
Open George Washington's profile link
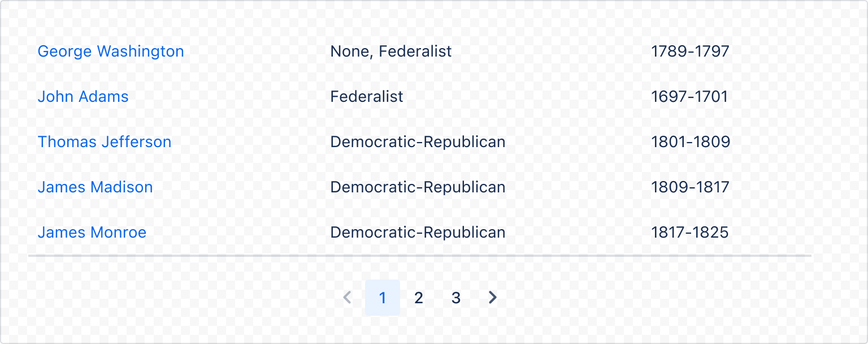pyautogui.click(x=111, y=51)
